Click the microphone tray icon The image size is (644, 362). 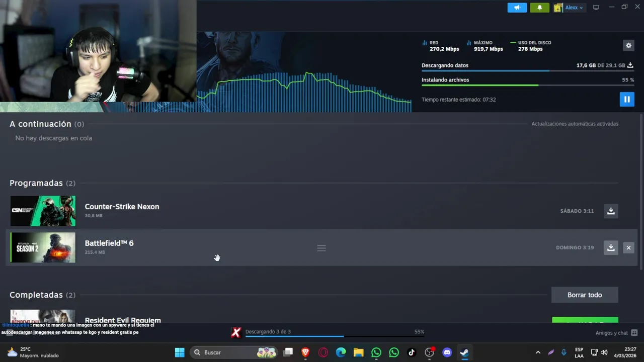[564, 352]
